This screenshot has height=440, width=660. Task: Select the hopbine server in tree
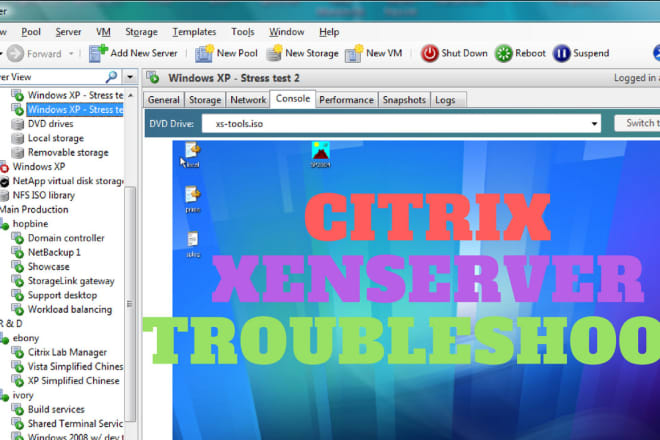(30, 224)
